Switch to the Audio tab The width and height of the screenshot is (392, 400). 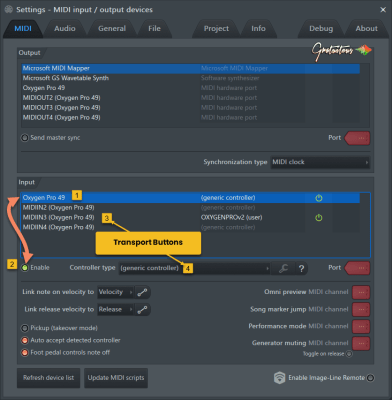pos(65,29)
